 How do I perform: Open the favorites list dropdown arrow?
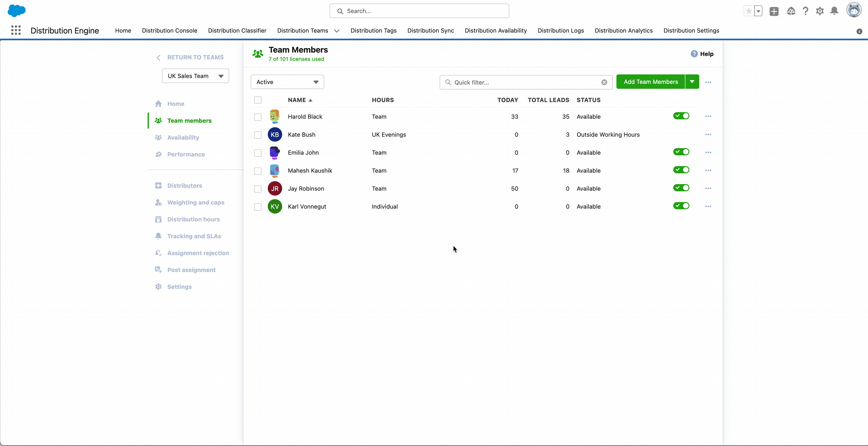click(x=758, y=11)
